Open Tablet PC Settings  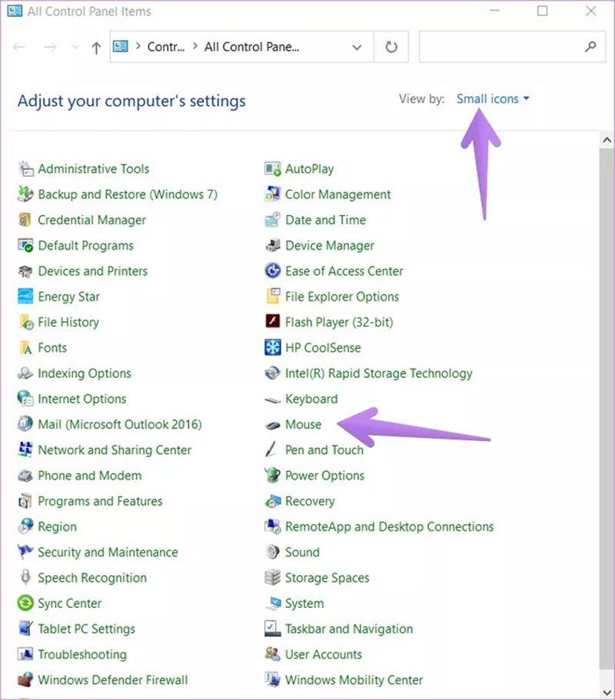pos(86,629)
